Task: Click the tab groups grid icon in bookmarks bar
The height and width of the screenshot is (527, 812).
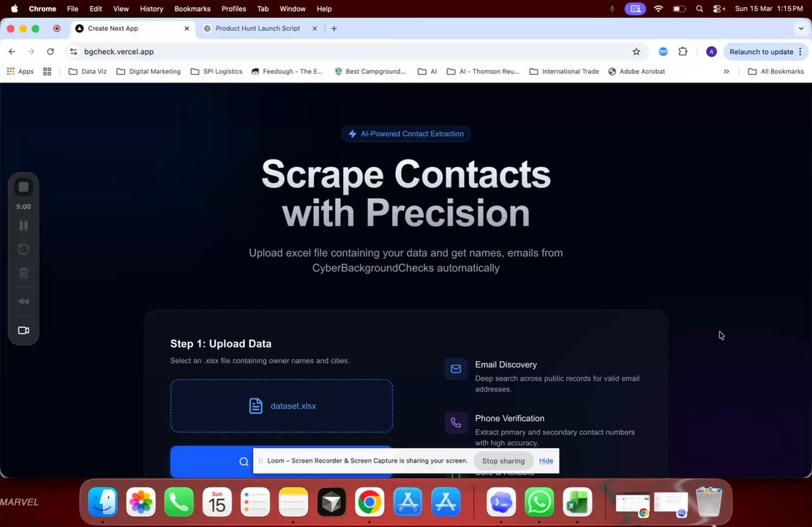Action: click(47, 72)
